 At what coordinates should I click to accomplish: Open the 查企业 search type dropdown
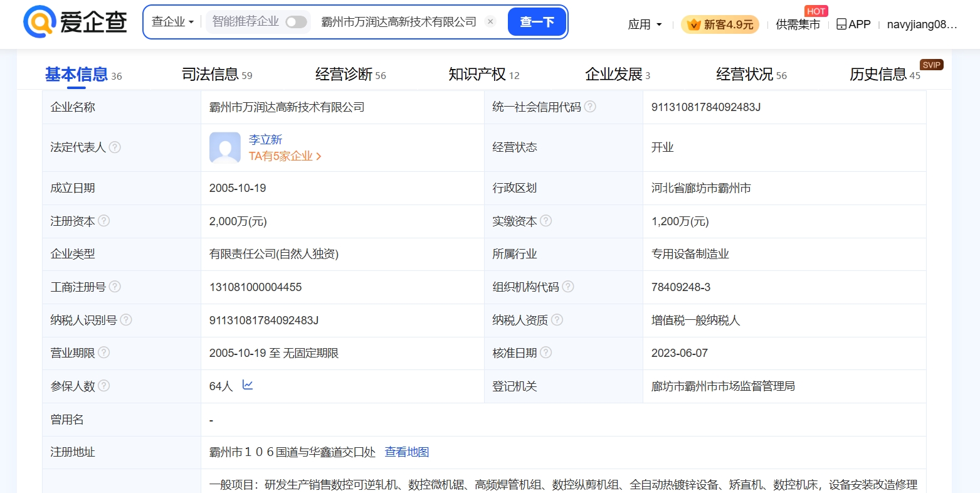coord(172,22)
